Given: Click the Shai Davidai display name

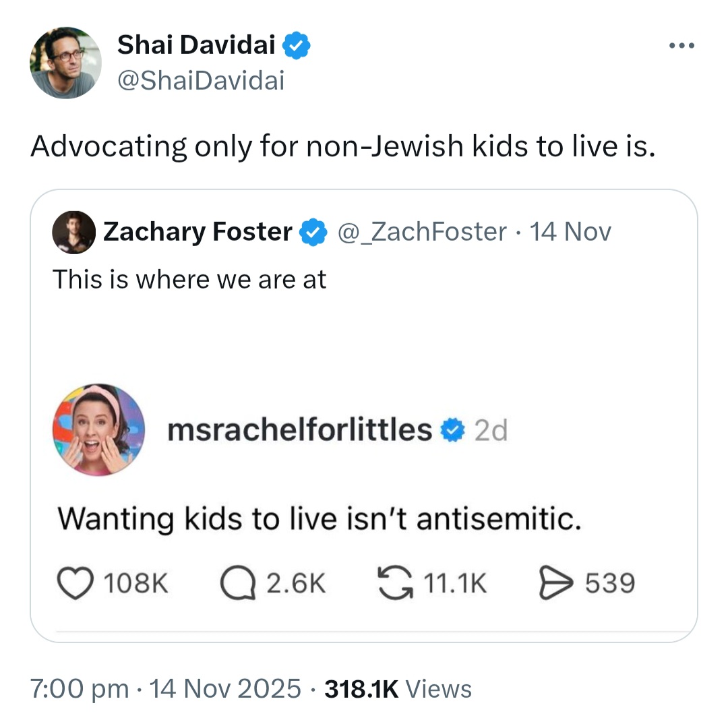Looking at the screenshot, I should point(196,44).
